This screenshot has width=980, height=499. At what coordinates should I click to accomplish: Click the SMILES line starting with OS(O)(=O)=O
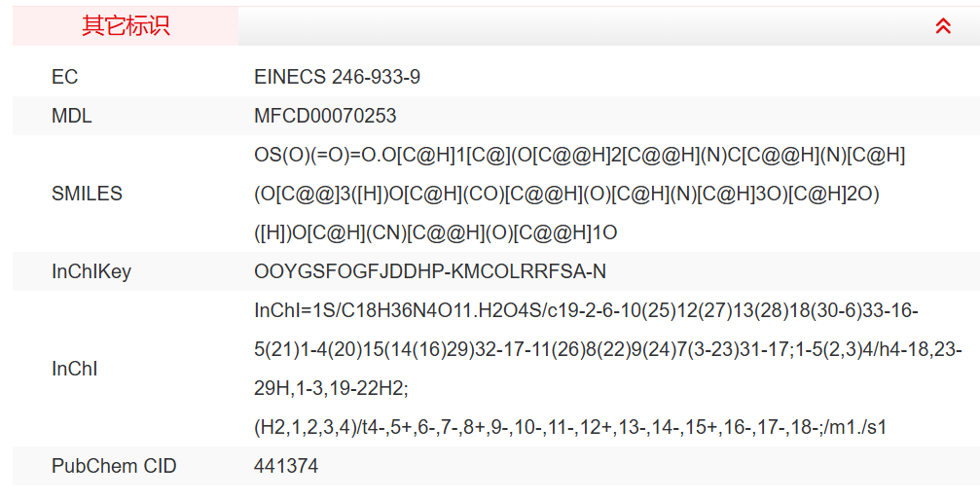tap(579, 155)
